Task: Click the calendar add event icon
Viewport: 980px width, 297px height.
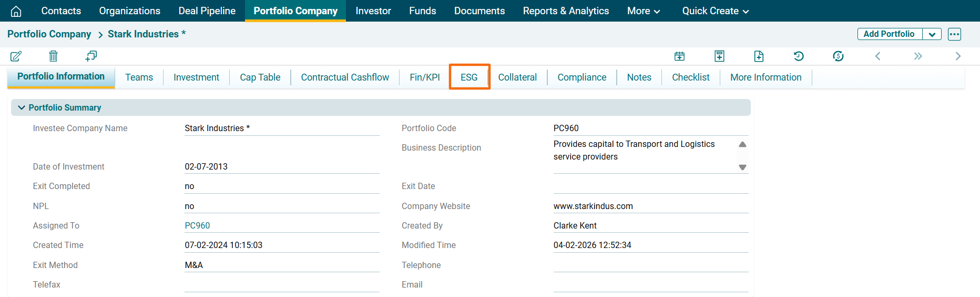Action: pos(679,56)
